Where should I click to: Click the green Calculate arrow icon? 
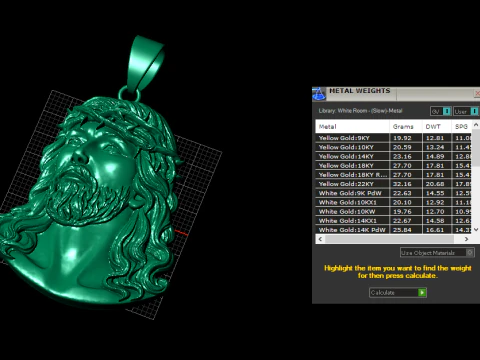click(x=422, y=293)
